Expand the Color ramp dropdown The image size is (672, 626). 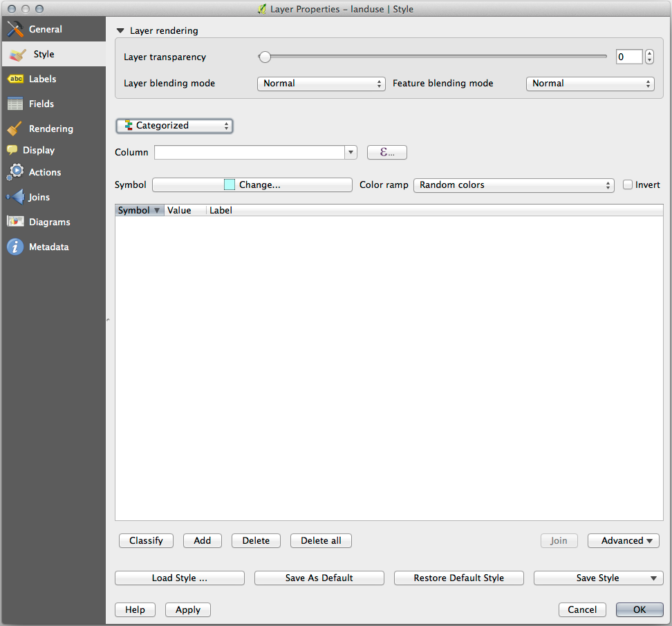coord(513,185)
